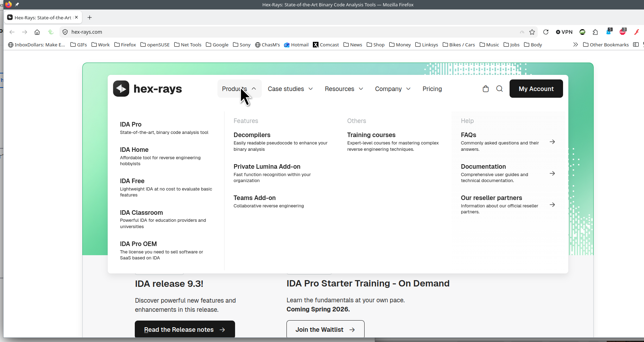
Task: Open the Net Tools bookmark folder
Action: [x=188, y=45]
